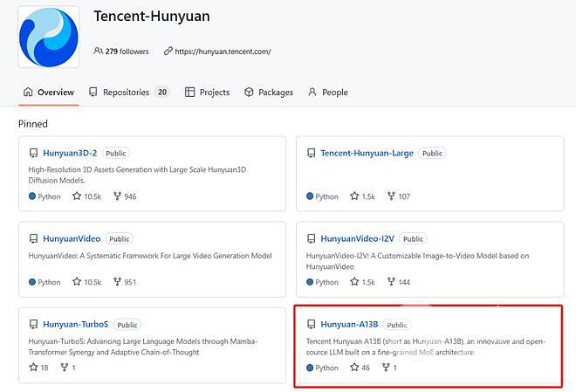Click the fork icon on Tencent-Hunyuan-Large card
The width and height of the screenshot is (576, 392).
(391, 196)
